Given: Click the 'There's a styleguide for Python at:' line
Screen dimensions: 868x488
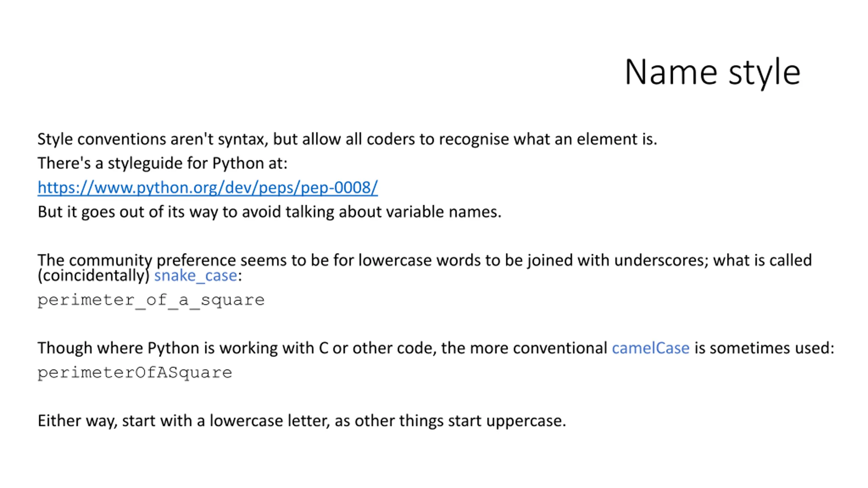Looking at the screenshot, I should coord(162,163).
